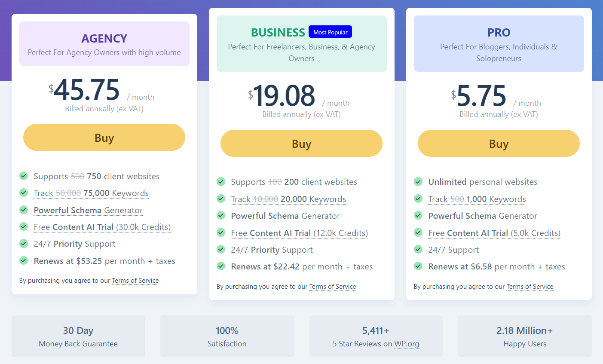Click the WP.org reviews link
The image size is (603, 364).
coord(407,344)
